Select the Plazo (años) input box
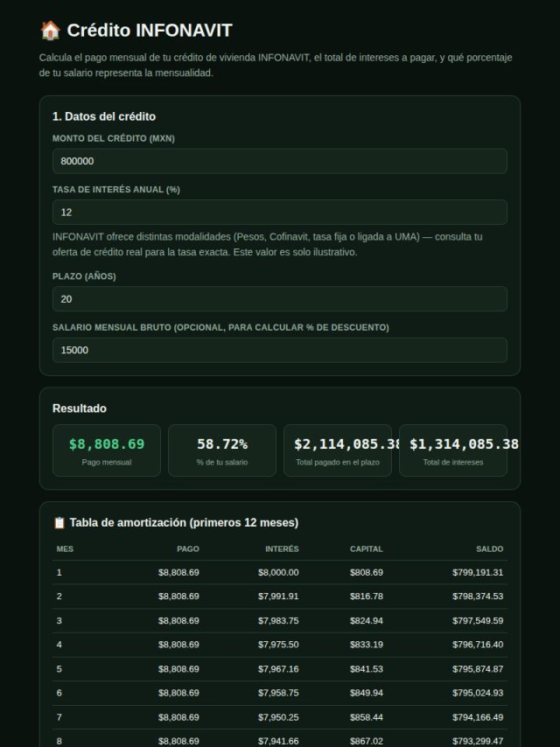Image resolution: width=560 pixels, height=747 pixels. click(x=280, y=298)
